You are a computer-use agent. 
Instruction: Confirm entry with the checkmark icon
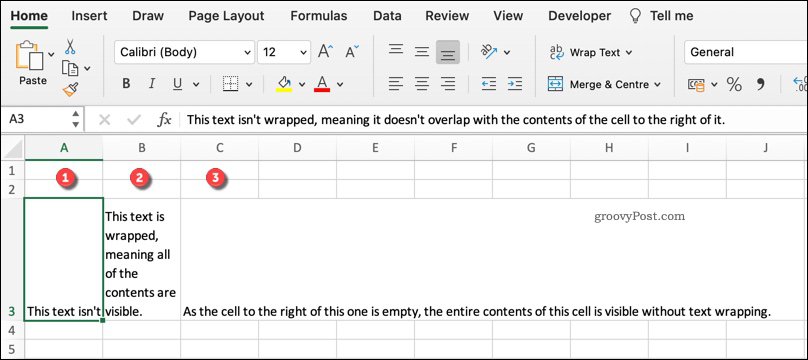point(134,120)
